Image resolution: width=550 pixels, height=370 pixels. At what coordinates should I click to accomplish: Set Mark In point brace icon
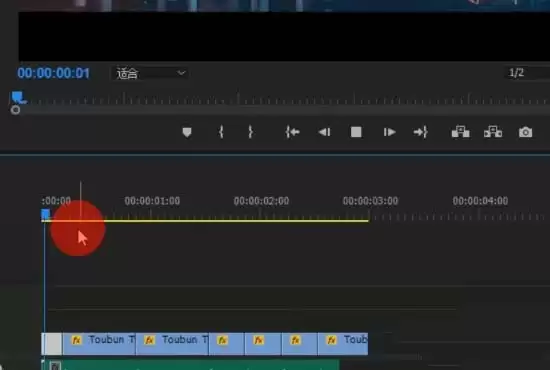[x=221, y=132]
